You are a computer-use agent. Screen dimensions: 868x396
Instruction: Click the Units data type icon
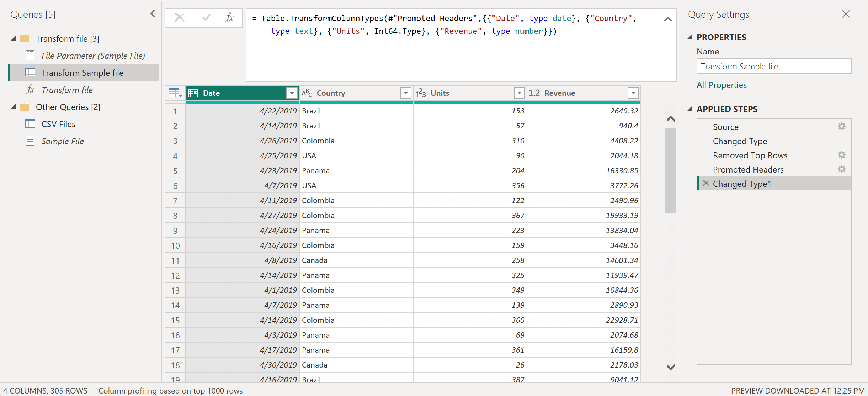421,93
